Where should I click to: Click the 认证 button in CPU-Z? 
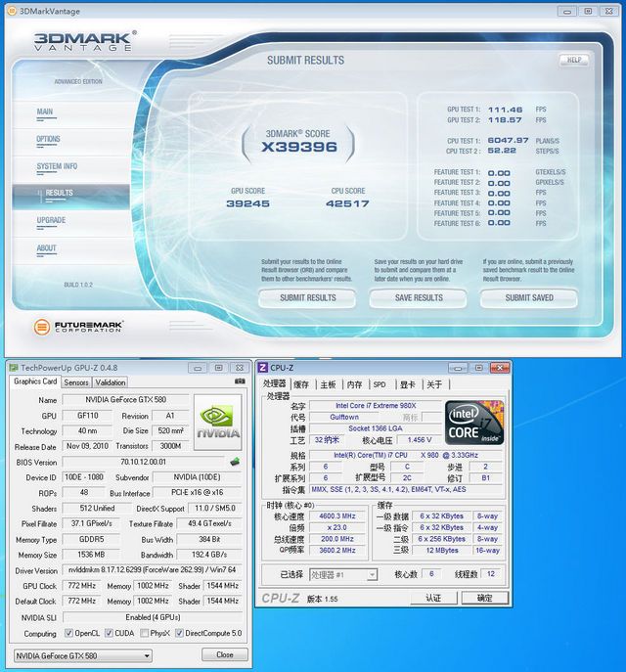[x=433, y=598]
